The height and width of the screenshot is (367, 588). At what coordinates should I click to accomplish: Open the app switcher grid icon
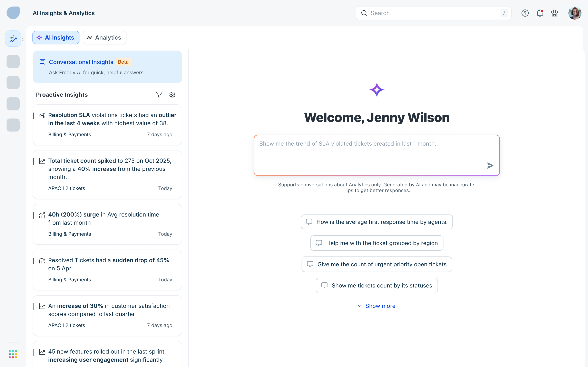tap(13, 354)
